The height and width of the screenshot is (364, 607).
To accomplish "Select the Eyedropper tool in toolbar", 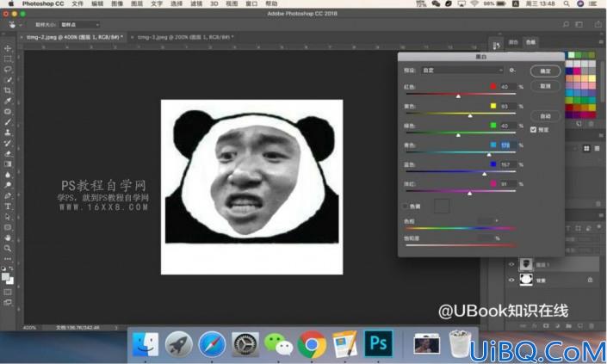I will pyautogui.click(x=8, y=101).
